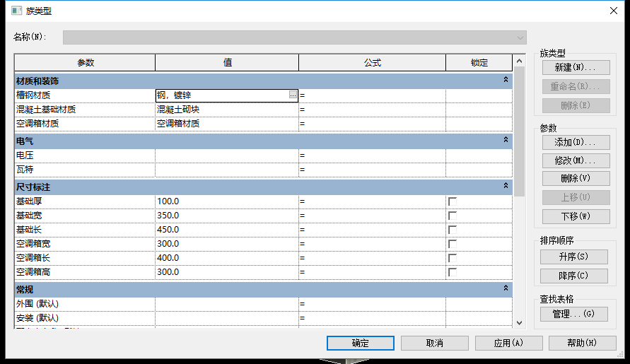Select the 瓦特 parameter name
Image resolution: width=630 pixels, height=364 pixels.
coord(25,170)
